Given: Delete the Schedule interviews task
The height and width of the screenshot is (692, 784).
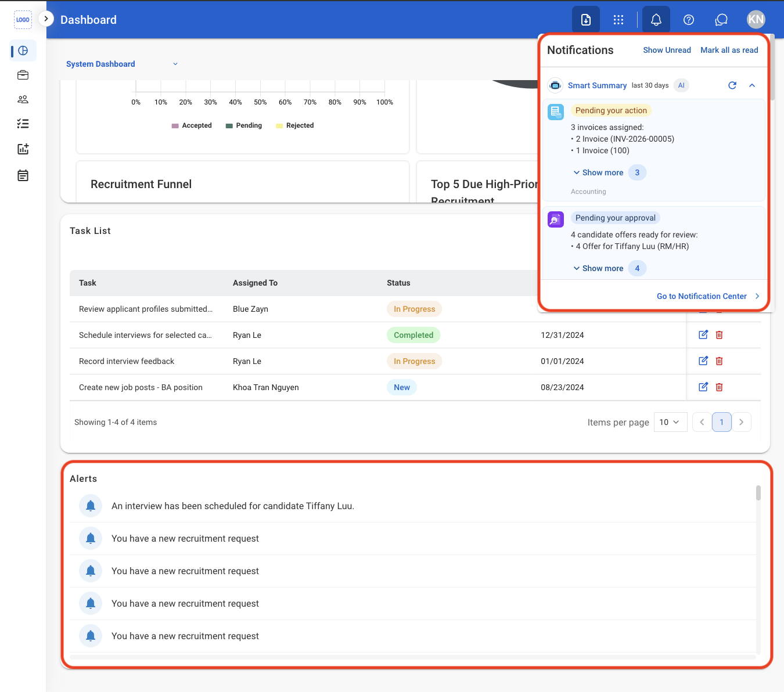Looking at the screenshot, I should pyautogui.click(x=720, y=335).
